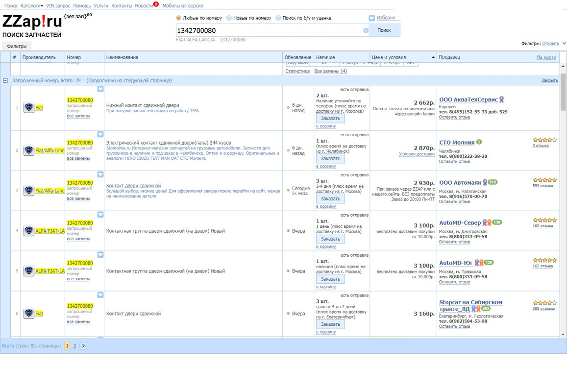Open Новости with notification badge
The width and height of the screenshot is (567, 392).
click(144, 6)
